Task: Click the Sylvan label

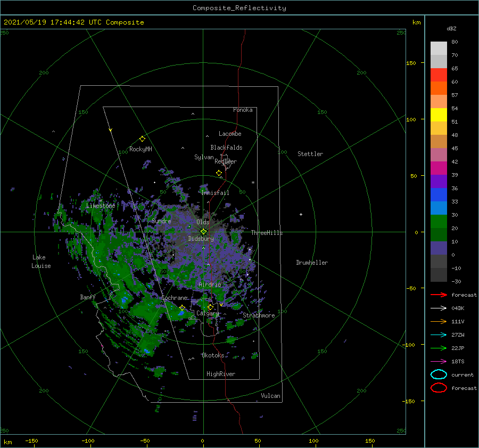Action: (x=204, y=157)
